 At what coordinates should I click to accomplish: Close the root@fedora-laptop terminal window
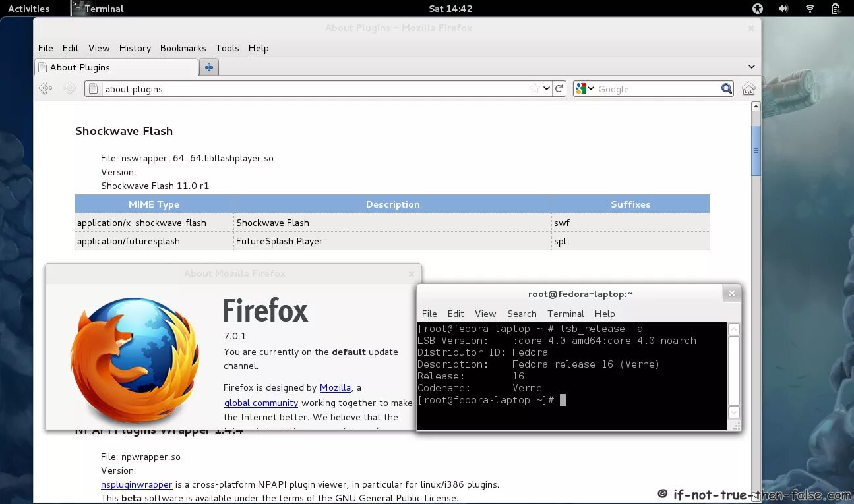tap(731, 293)
